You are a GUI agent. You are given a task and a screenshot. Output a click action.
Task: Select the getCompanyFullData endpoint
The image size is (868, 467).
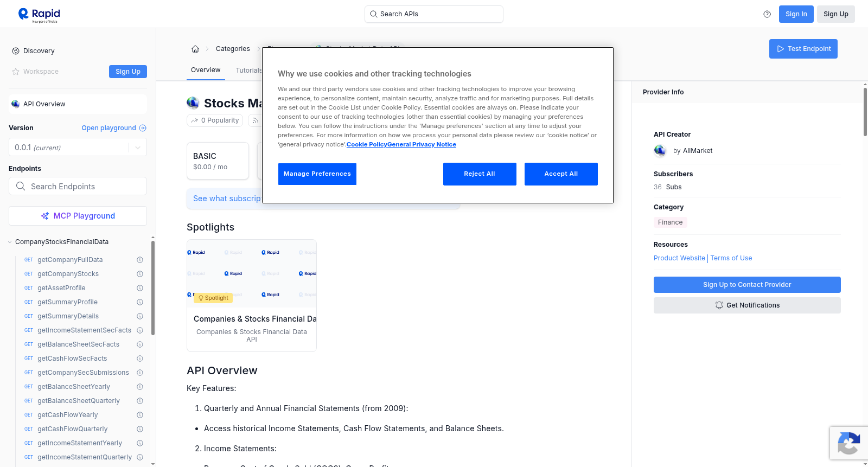pyautogui.click(x=70, y=260)
